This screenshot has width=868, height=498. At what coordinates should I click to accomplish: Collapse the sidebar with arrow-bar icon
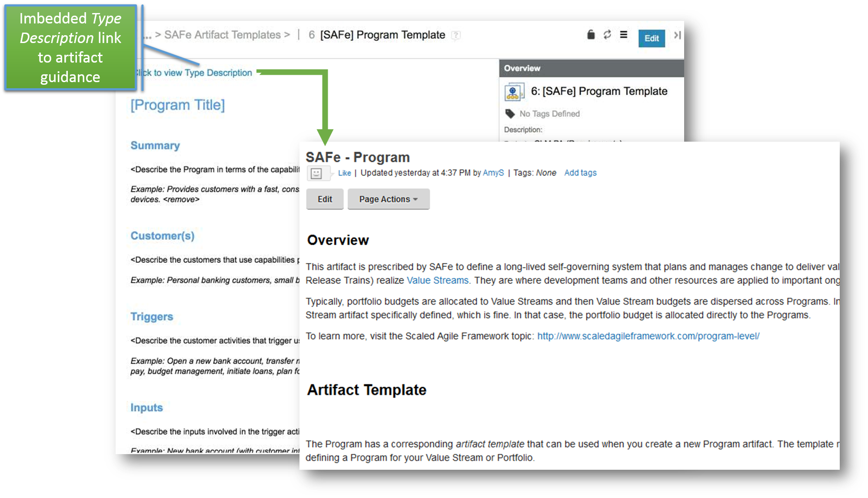click(677, 35)
